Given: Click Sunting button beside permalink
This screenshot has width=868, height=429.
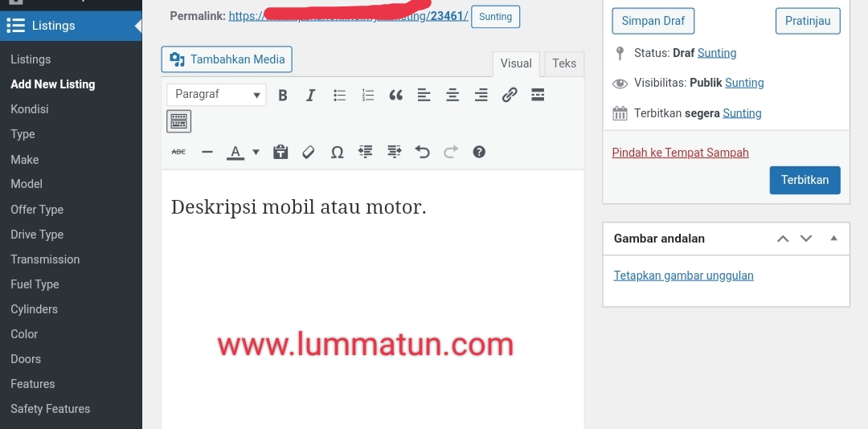Looking at the screenshot, I should [x=495, y=17].
